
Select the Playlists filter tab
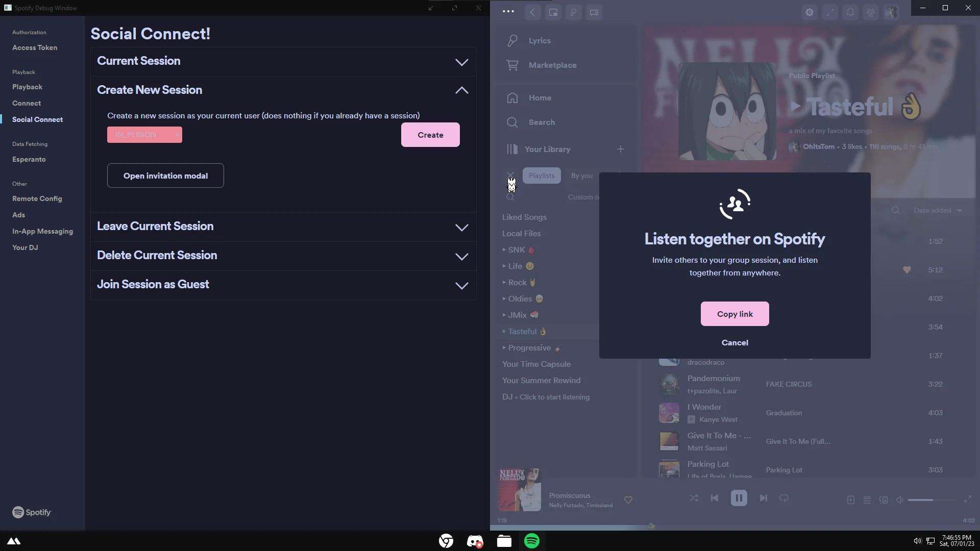point(542,176)
